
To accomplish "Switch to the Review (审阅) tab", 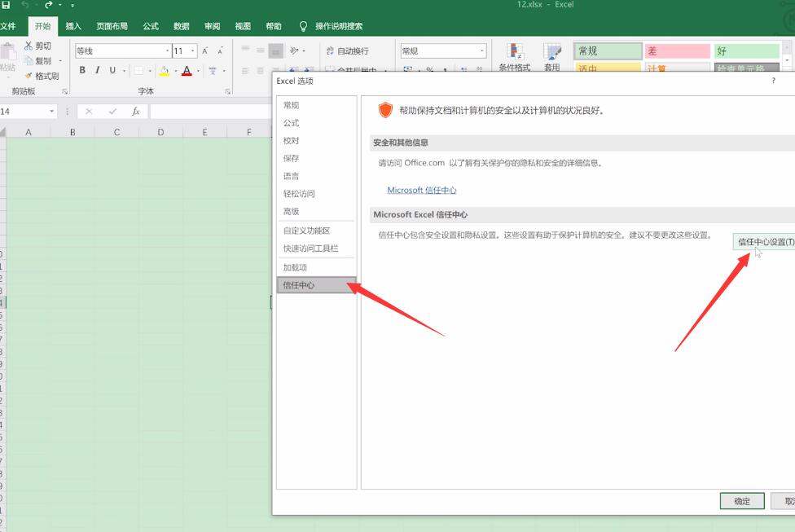I will (x=212, y=26).
